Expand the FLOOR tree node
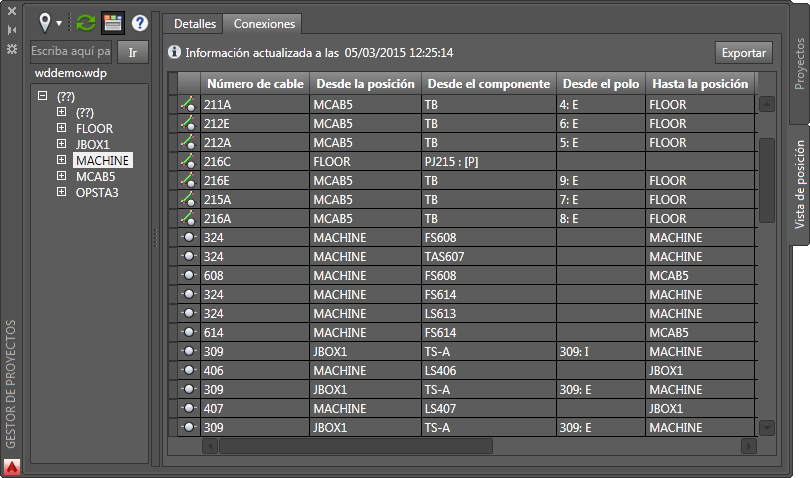 [62, 129]
